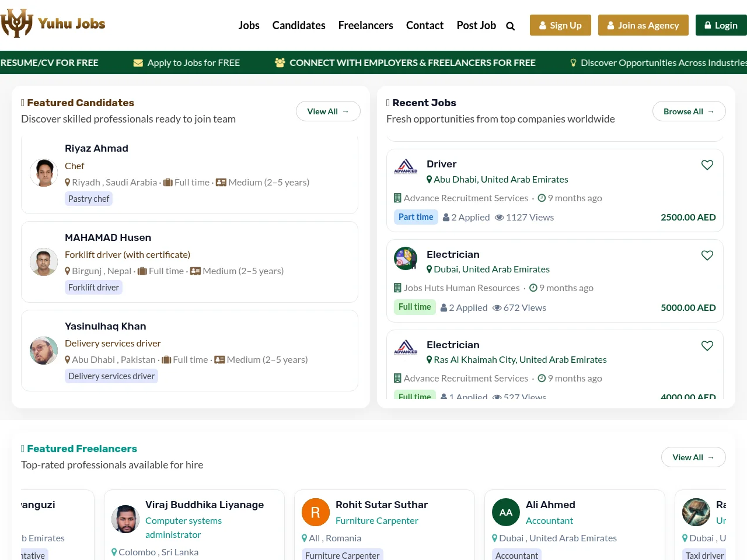Open Electrician job in Dubai

(453, 255)
